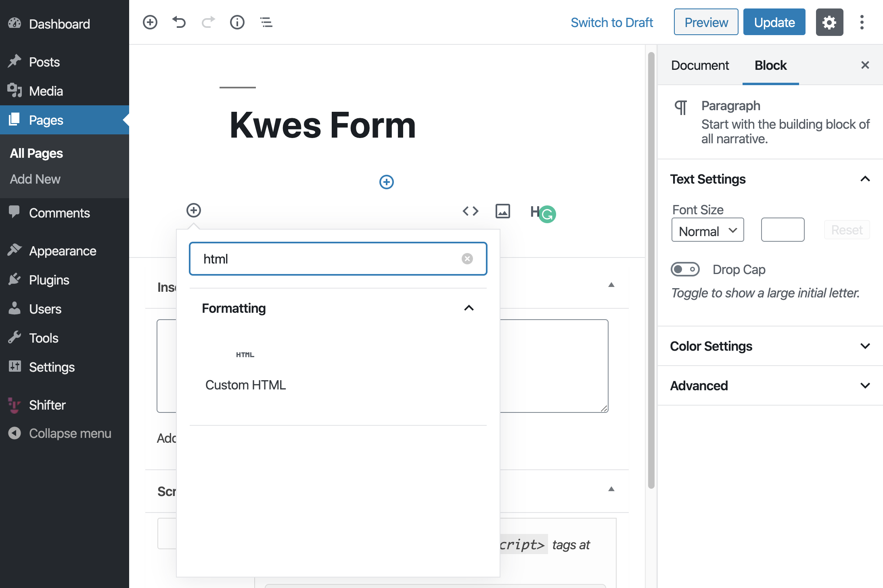Image resolution: width=883 pixels, height=588 pixels.
Task: Select the Block tab
Action: click(771, 65)
